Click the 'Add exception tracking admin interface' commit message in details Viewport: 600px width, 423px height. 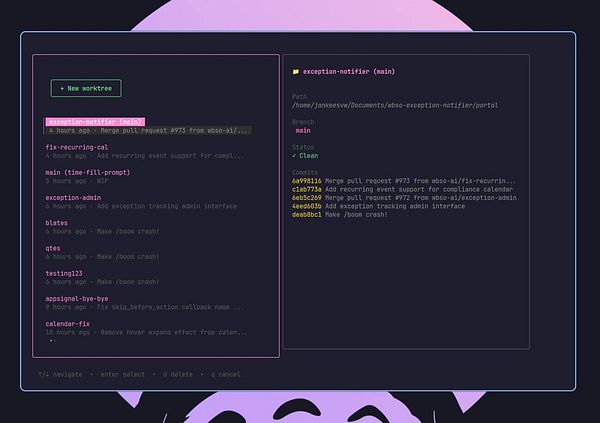coord(395,206)
